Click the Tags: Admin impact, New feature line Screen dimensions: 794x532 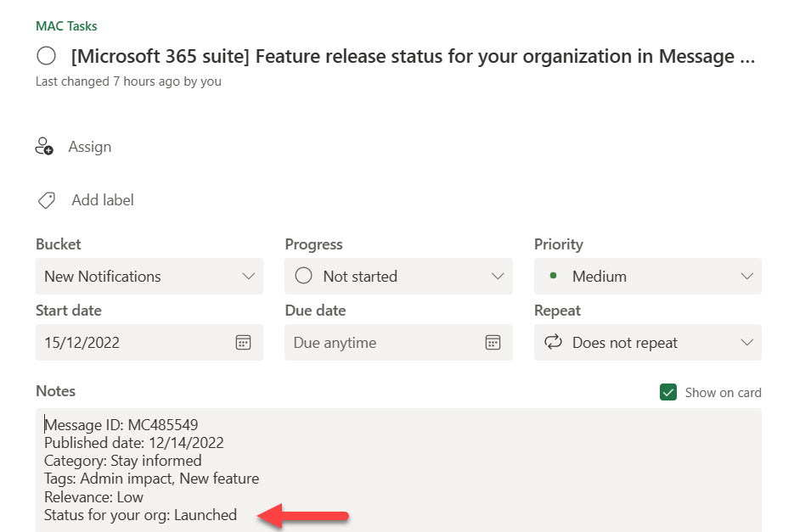(151, 479)
